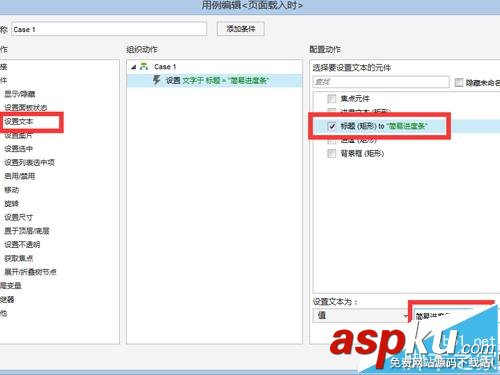The height and width of the screenshot is (375, 500).
Task: Select 设置面板状态 action
Action: pyautogui.click(x=26, y=107)
